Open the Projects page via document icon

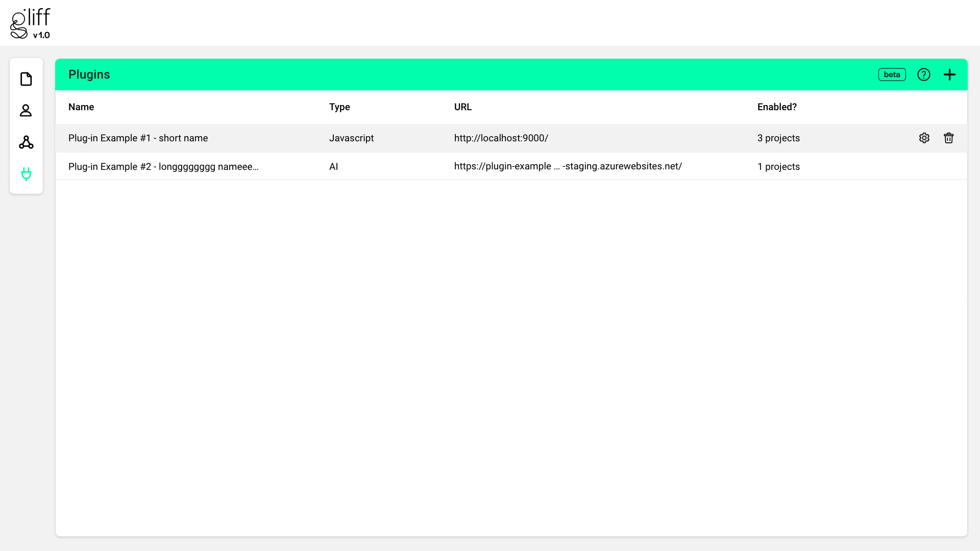click(x=26, y=79)
